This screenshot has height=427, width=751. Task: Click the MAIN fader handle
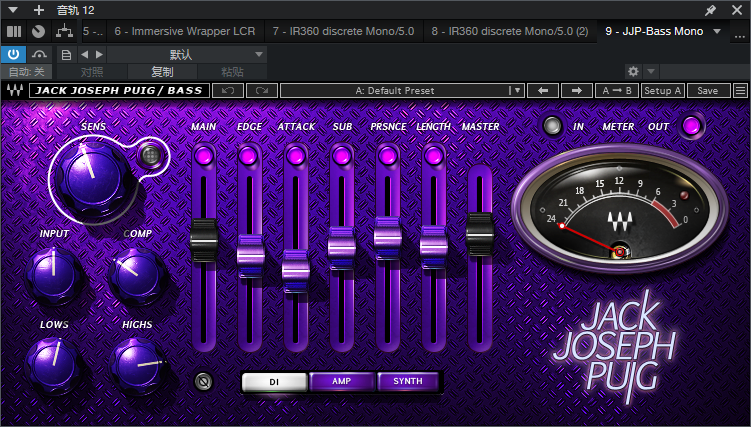[x=204, y=240]
